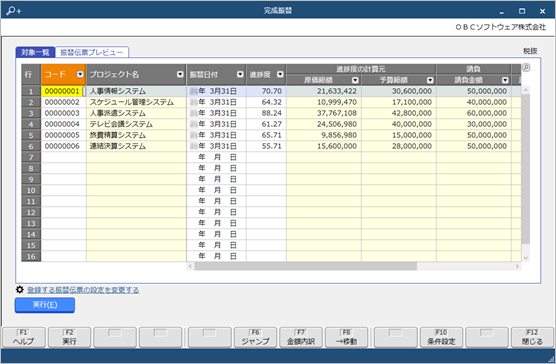This screenshot has width=556, height=364.
Task: Open the 進捗度 column filter dropdown
Action: [280, 74]
